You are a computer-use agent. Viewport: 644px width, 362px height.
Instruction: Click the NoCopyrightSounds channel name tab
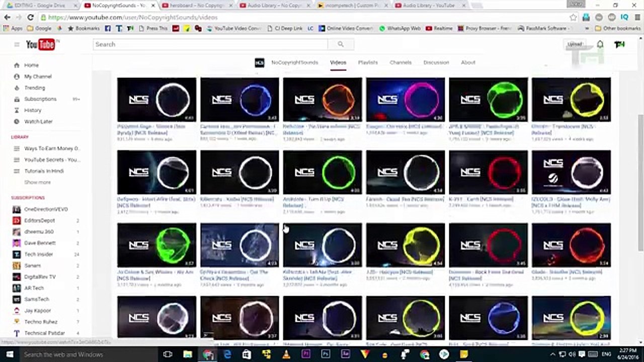(294, 62)
